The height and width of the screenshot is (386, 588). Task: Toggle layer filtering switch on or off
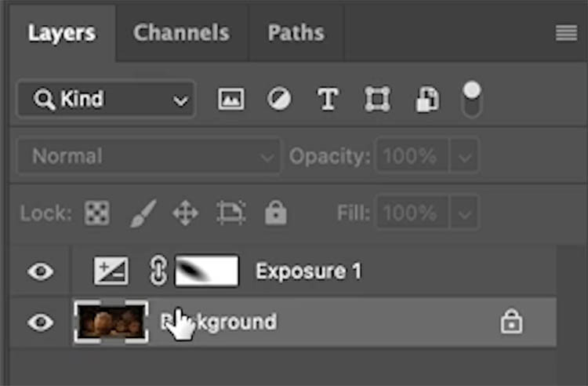coord(472,100)
